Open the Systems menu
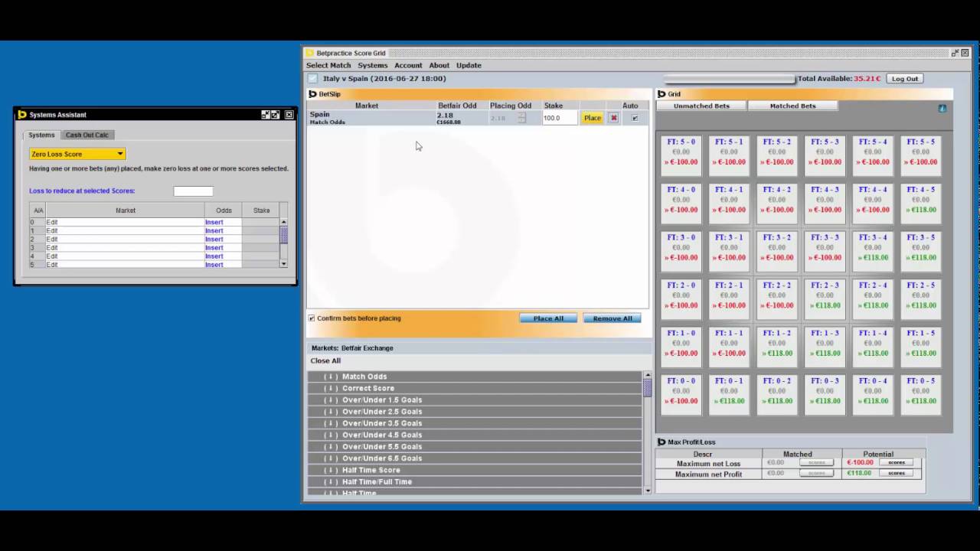980x551 pixels. [373, 65]
